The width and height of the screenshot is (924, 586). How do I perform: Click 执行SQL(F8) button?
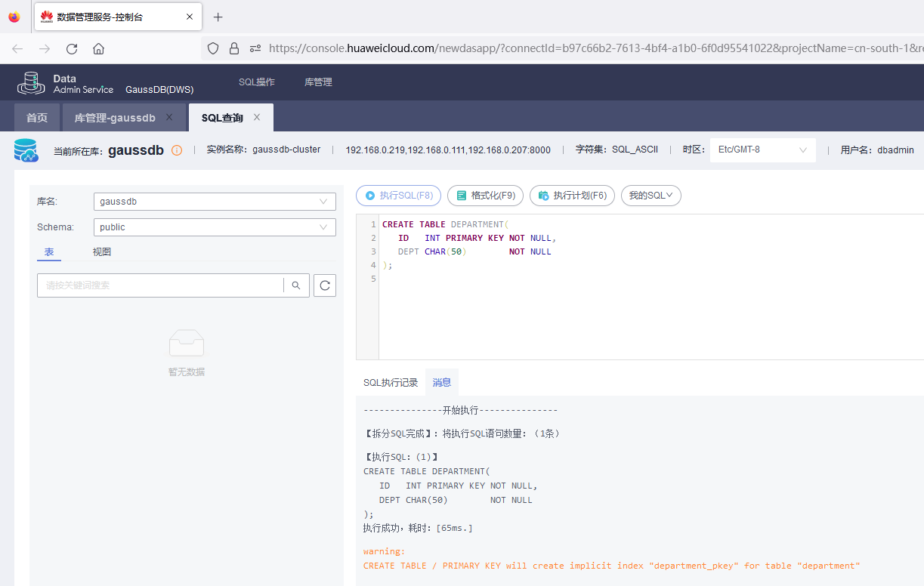click(x=398, y=196)
